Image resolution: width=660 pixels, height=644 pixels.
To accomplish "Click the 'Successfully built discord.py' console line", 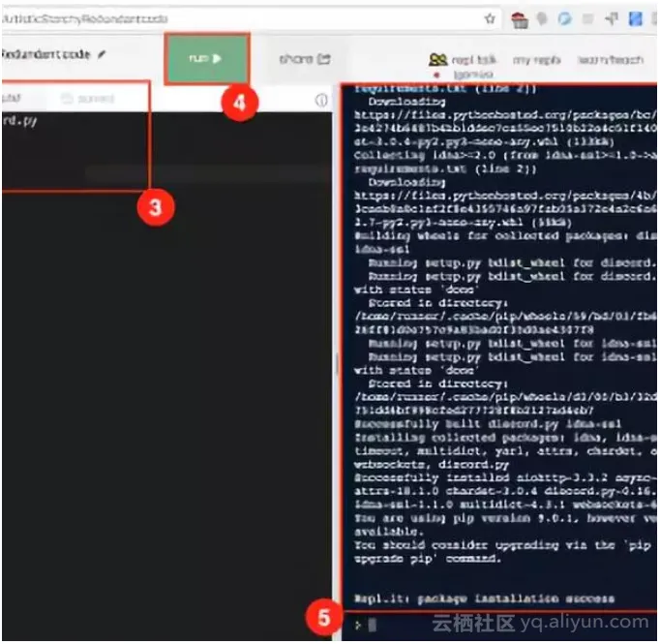I will point(488,424).
